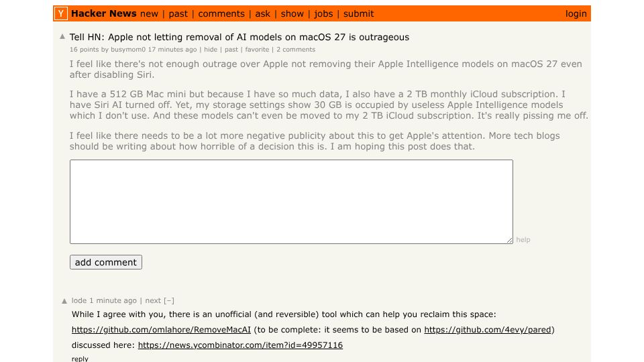Click the login link

pos(576,14)
